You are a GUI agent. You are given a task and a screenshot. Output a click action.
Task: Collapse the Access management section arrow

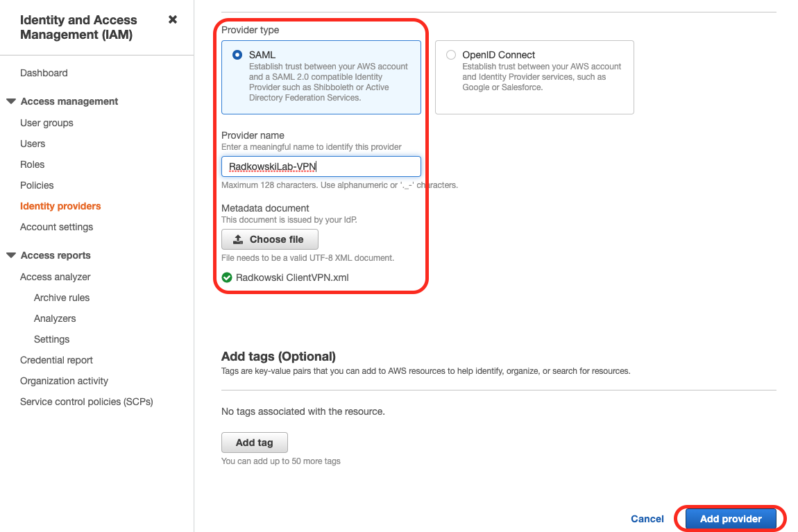10,101
